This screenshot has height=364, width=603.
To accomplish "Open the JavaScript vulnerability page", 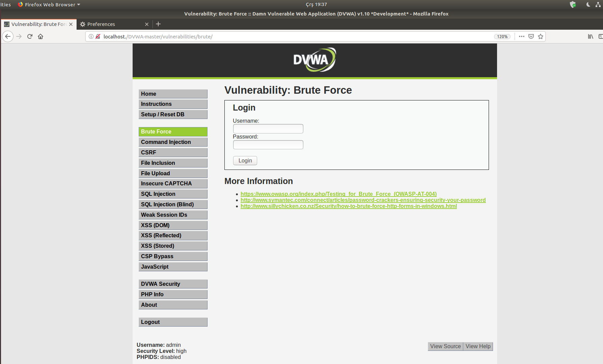I will pyautogui.click(x=173, y=267).
